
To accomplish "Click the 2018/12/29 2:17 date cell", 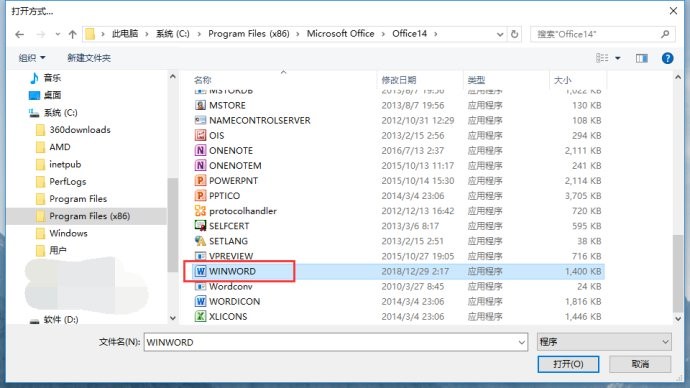I will [x=415, y=271].
